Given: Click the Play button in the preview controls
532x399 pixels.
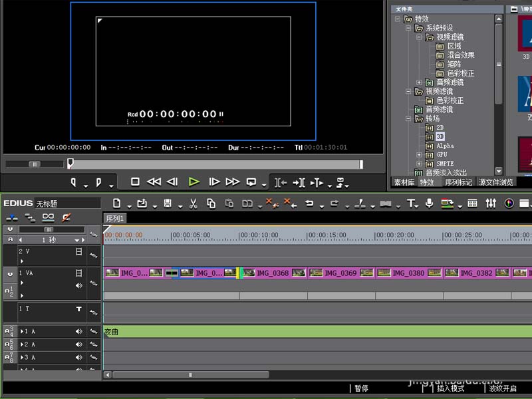Looking at the screenshot, I should [x=194, y=182].
